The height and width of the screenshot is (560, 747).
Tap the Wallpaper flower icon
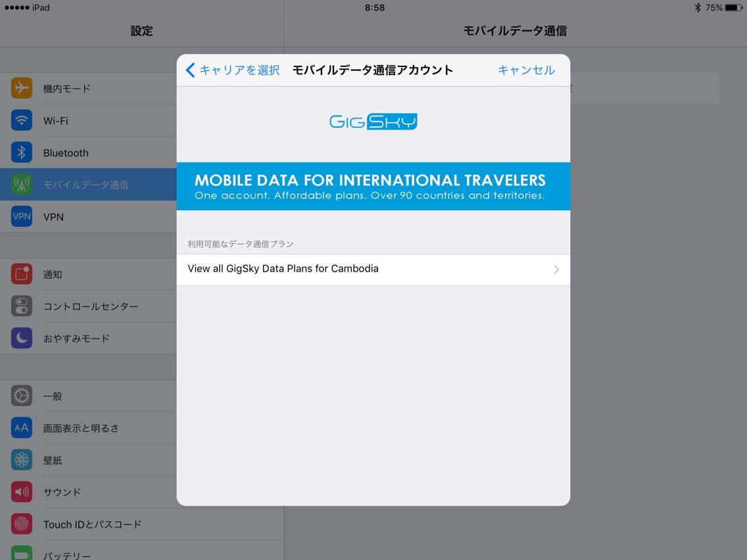(x=22, y=460)
